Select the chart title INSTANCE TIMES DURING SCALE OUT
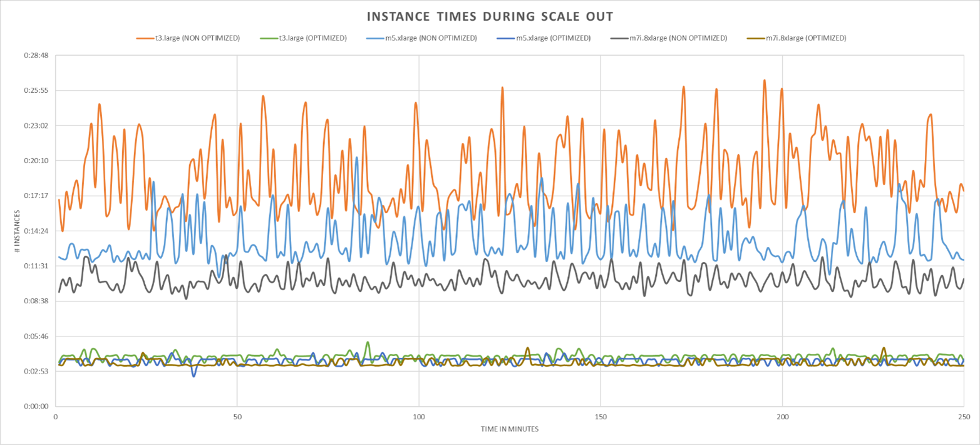The image size is (980, 445). pos(489,16)
